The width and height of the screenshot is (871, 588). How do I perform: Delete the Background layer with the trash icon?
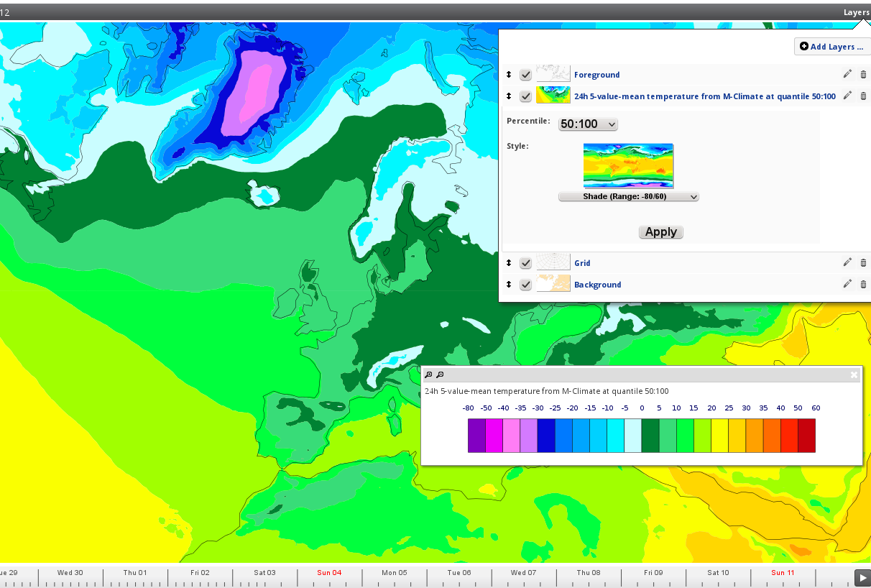pyautogui.click(x=864, y=285)
